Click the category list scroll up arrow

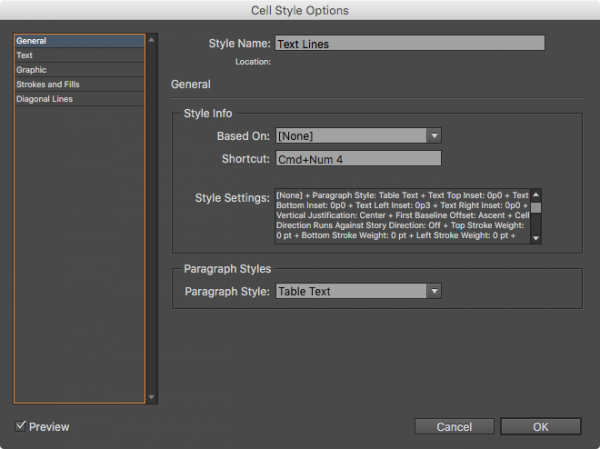pos(152,41)
